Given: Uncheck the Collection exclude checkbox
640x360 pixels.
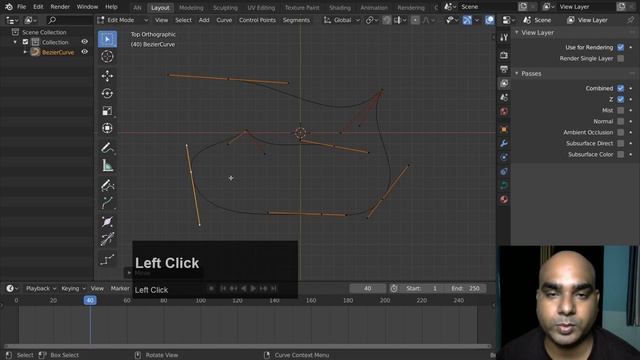Looking at the screenshot, I should coord(25,42).
